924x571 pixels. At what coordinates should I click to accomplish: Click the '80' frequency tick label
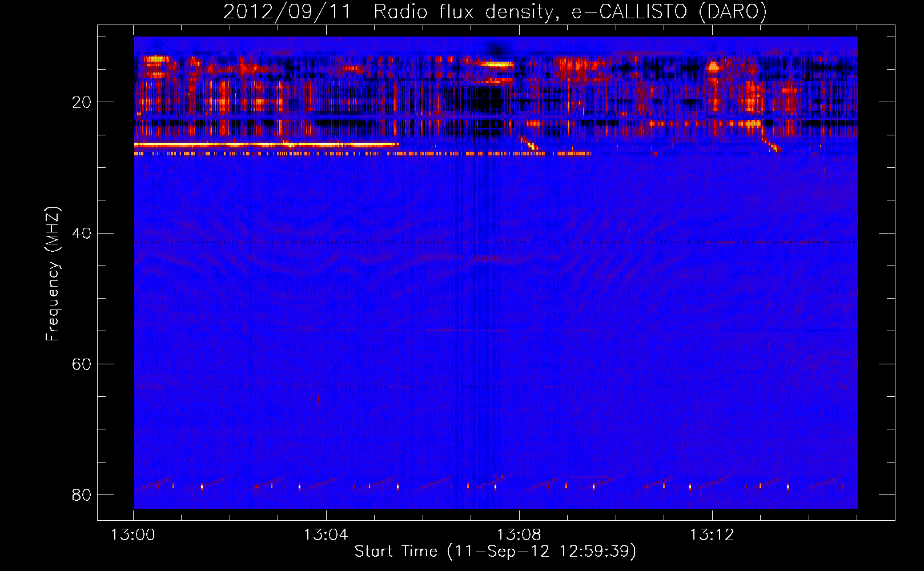[82, 494]
